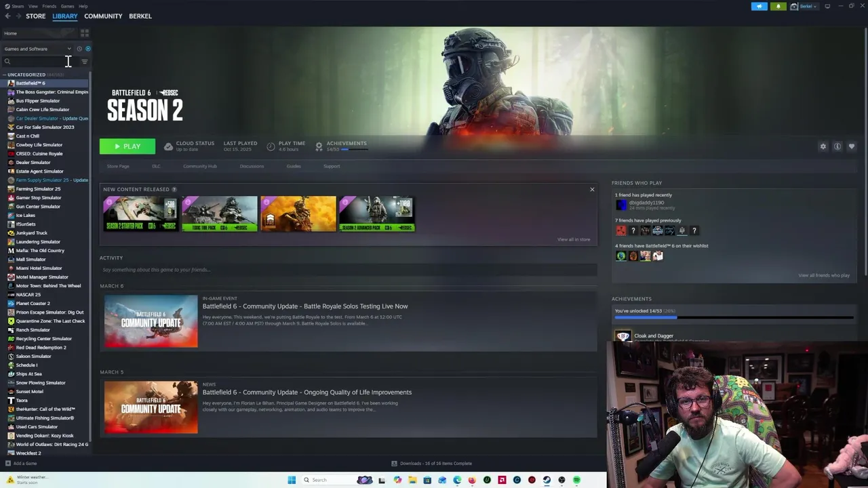868x488 pixels.
Task: Select Farming Simulator 25 in list
Action: [38, 189]
